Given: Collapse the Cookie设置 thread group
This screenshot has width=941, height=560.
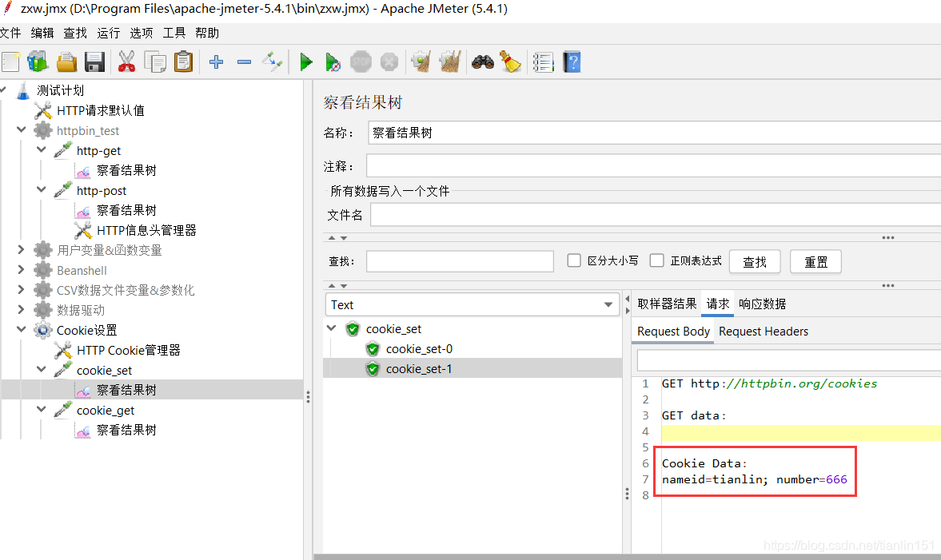Looking at the screenshot, I should pyautogui.click(x=22, y=329).
